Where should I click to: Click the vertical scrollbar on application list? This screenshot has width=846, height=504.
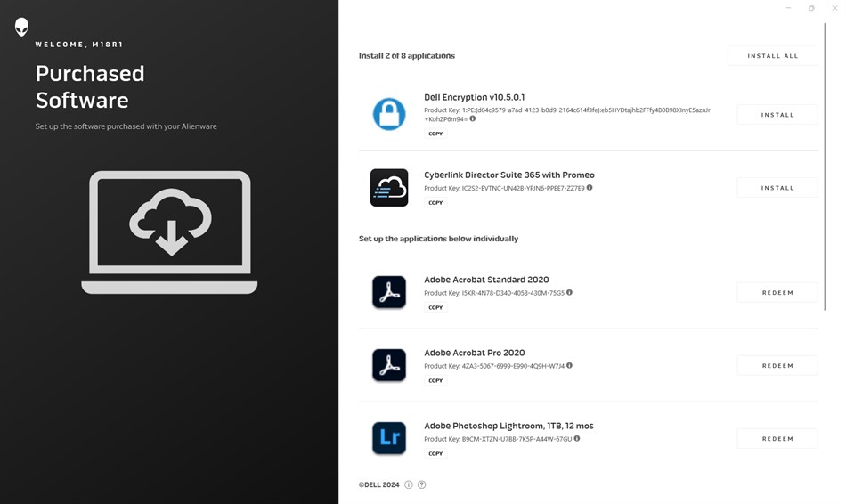click(x=825, y=167)
